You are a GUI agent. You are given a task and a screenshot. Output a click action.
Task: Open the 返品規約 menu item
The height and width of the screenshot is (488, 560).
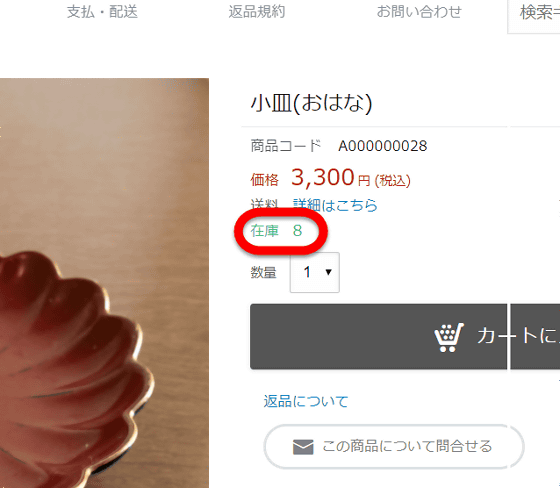pos(257,12)
